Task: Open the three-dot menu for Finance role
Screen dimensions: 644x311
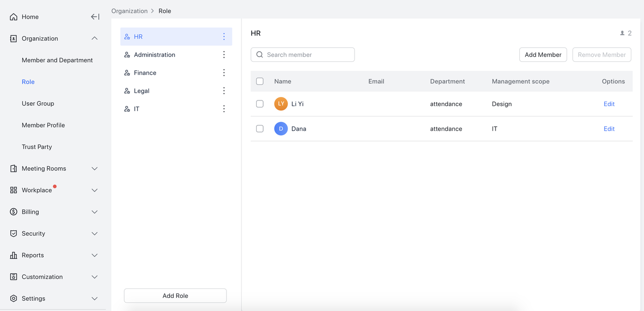Action: pyautogui.click(x=224, y=73)
